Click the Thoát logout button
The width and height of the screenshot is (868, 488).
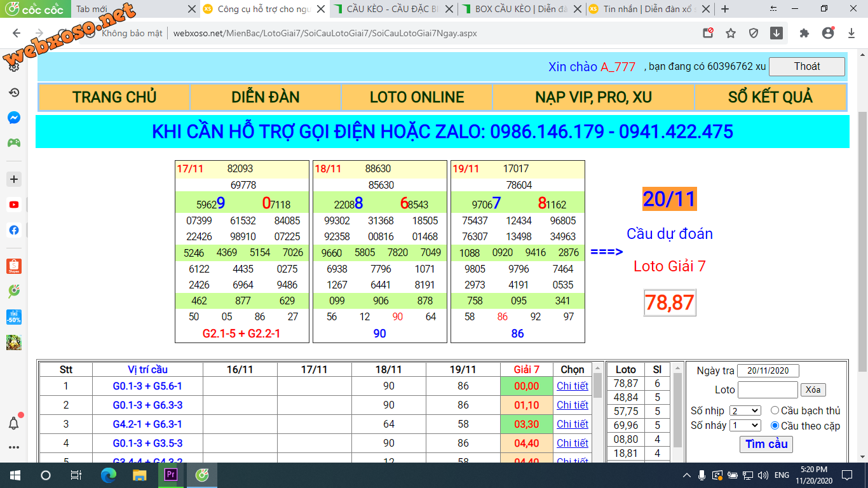806,67
